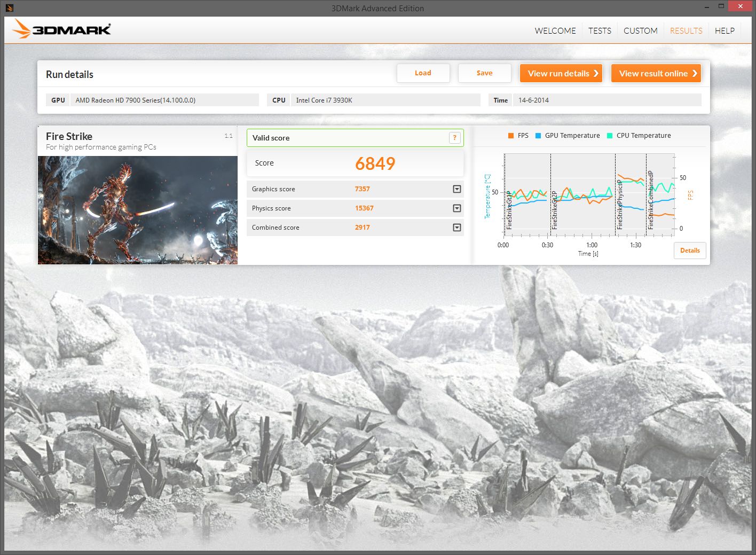Viewport: 756px width, 555px height.
Task: Click the Save button
Action: tap(484, 73)
